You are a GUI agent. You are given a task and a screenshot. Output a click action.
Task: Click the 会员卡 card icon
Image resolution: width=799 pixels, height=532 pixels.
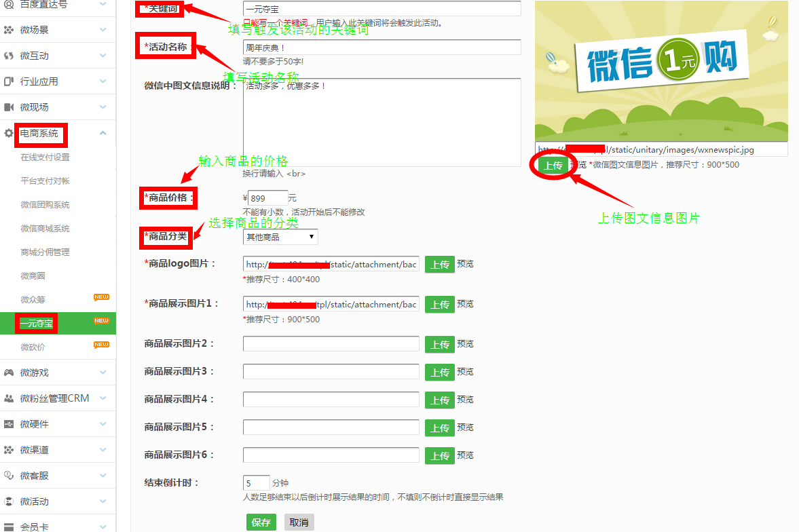pyautogui.click(x=9, y=527)
